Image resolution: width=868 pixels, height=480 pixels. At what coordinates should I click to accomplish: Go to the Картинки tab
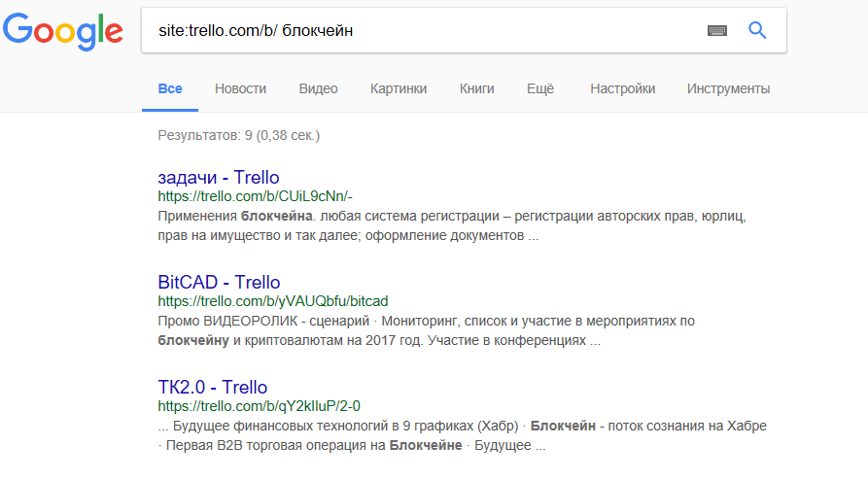(399, 88)
